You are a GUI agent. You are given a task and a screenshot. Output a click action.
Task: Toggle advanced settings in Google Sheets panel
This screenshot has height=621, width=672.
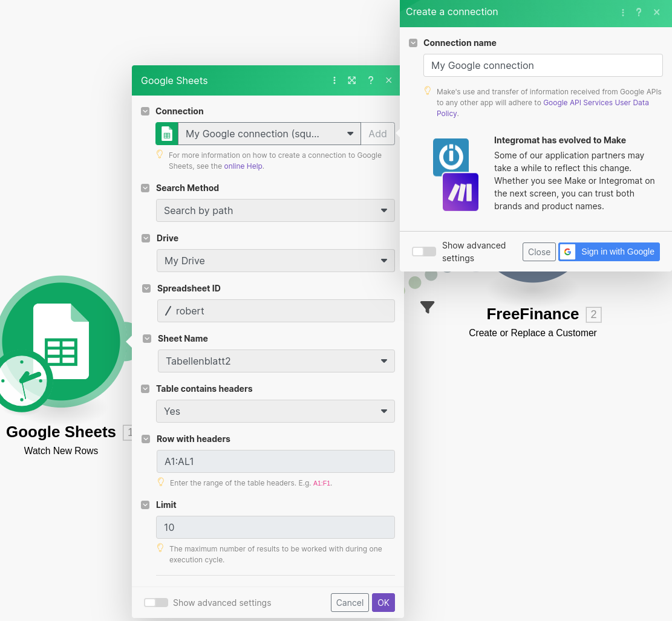156,602
